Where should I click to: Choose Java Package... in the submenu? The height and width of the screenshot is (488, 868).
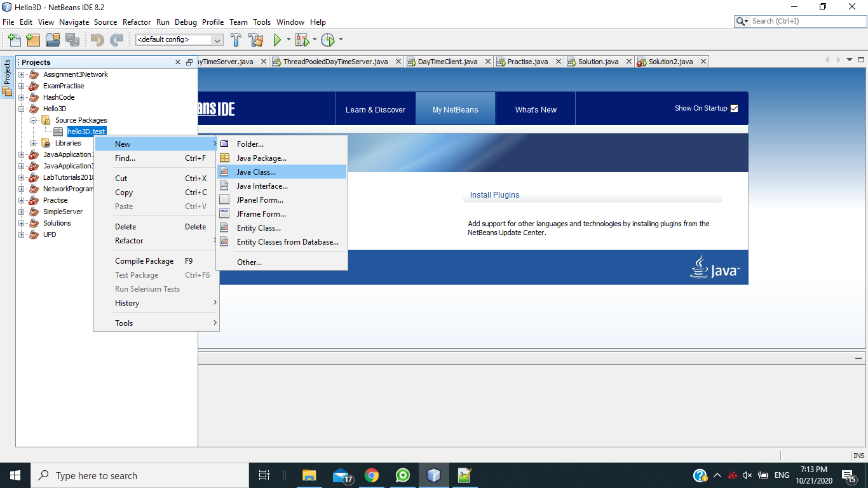281,158
